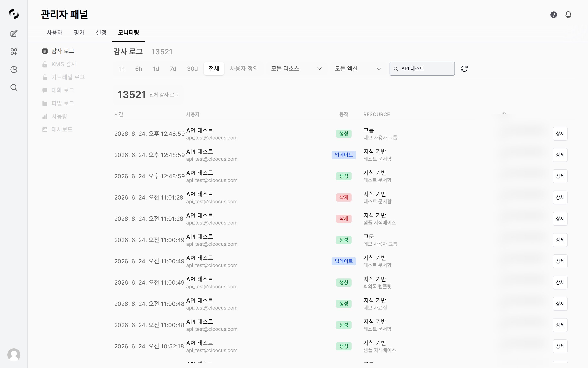588x368 pixels.
Task: Set time range to 30d
Action: 192,69
